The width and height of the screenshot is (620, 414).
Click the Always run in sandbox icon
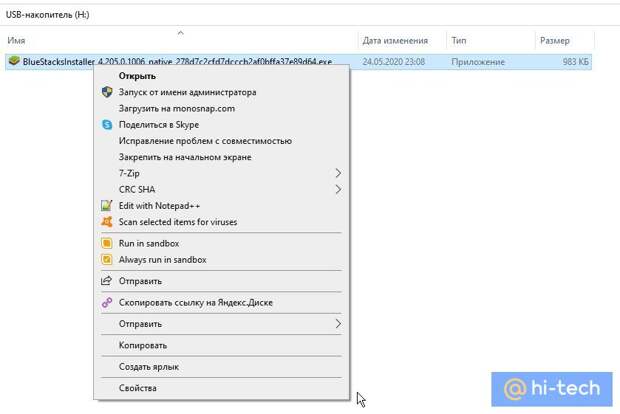tap(107, 259)
